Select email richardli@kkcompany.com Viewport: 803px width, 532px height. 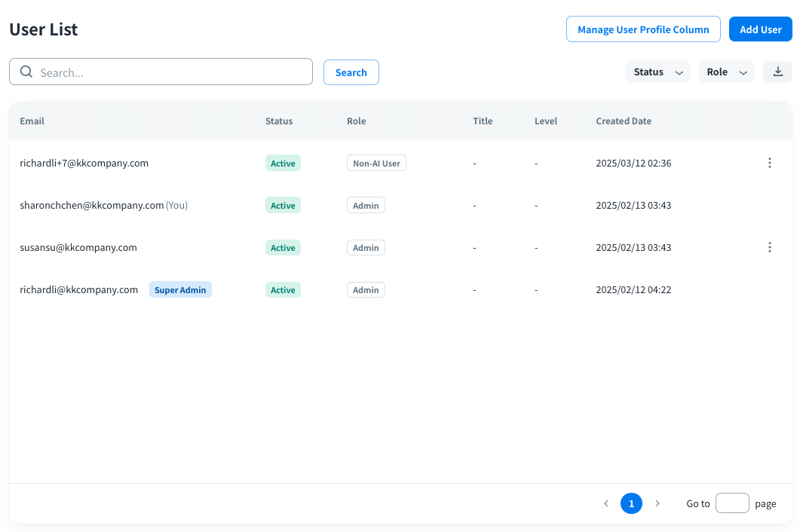tap(79, 290)
